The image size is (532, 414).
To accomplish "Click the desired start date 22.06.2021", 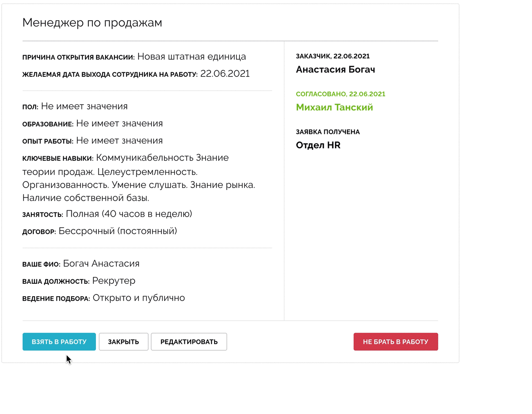I will [x=225, y=74].
